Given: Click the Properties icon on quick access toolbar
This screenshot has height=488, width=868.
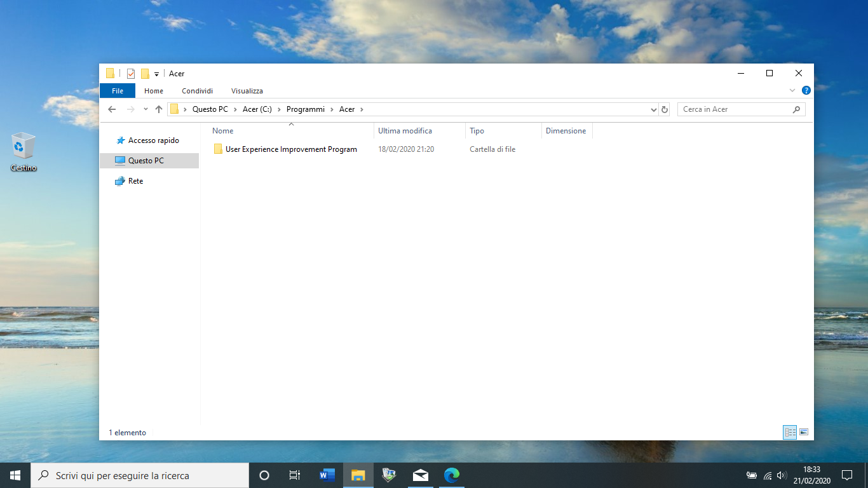Looking at the screenshot, I should [x=130, y=73].
